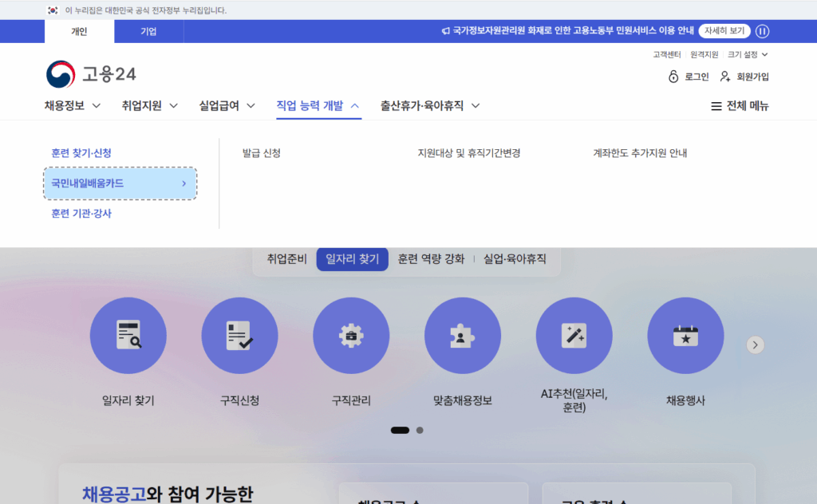Image resolution: width=817 pixels, height=504 pixels.
Task: Select the 기업 account tab
Action: click(x=148, y=31)
